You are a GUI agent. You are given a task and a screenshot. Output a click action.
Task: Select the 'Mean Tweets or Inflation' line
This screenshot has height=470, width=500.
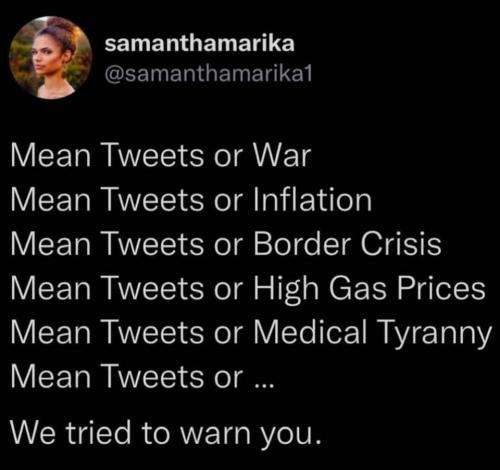tap(191, 200)
